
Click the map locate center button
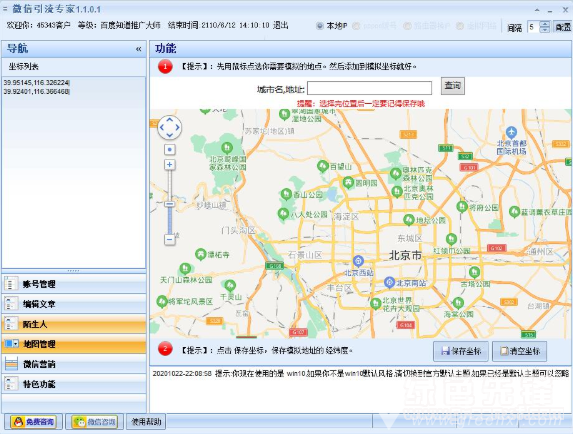coord(170,149)
